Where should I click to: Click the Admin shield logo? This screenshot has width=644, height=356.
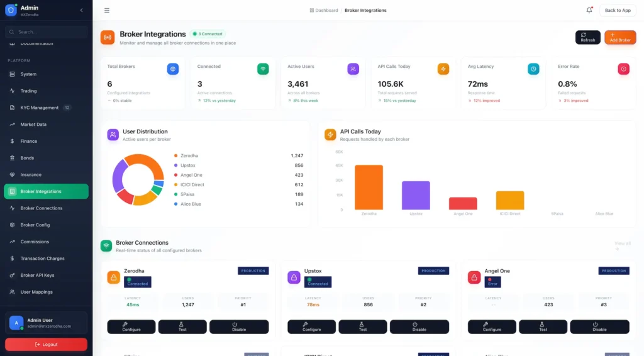point(11,10)
